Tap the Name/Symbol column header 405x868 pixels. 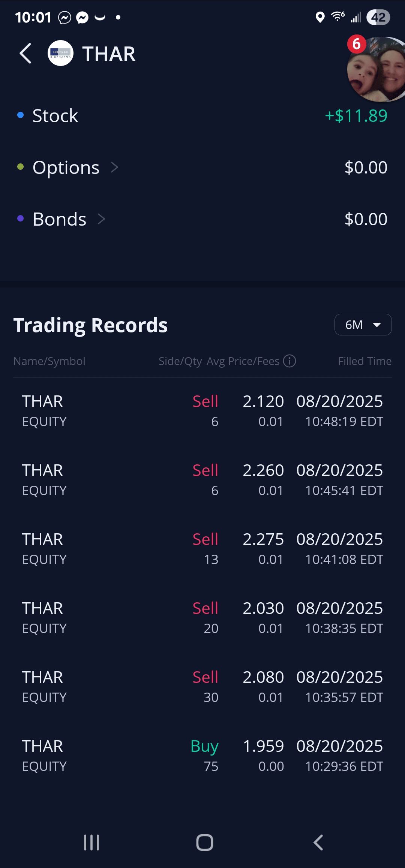pos(49,361)
